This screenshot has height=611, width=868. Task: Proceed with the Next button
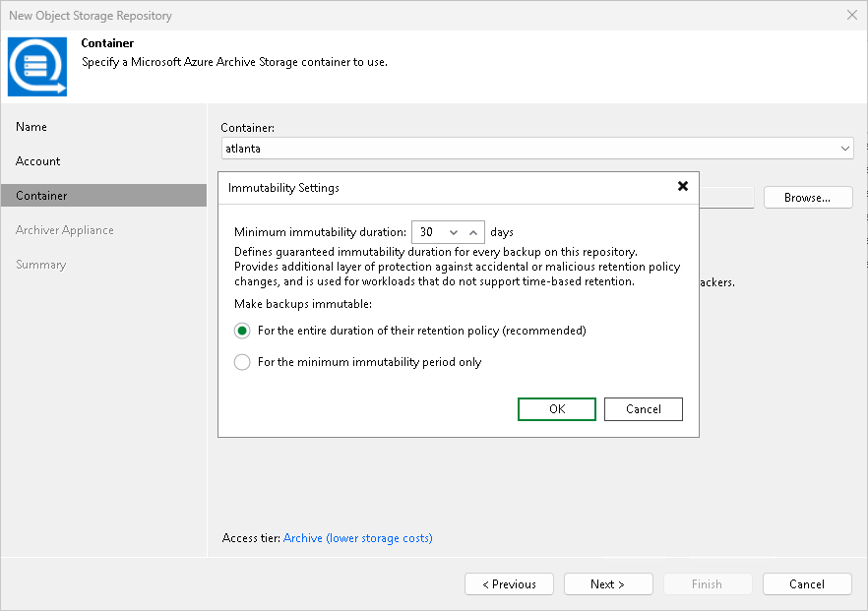(x=608, y=583)
